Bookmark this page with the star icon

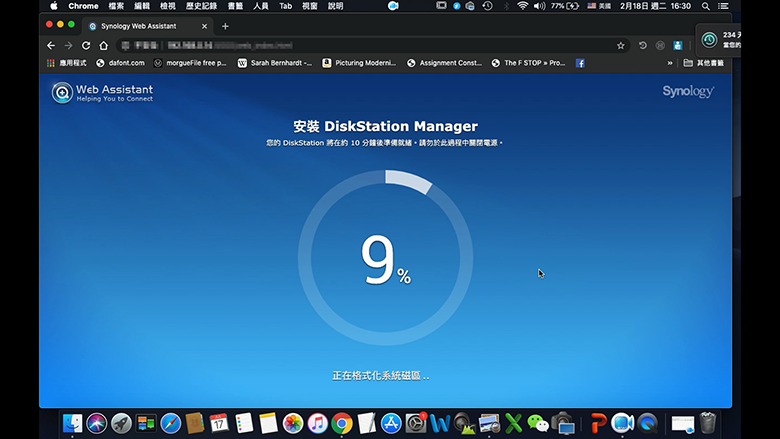point(620,45)
